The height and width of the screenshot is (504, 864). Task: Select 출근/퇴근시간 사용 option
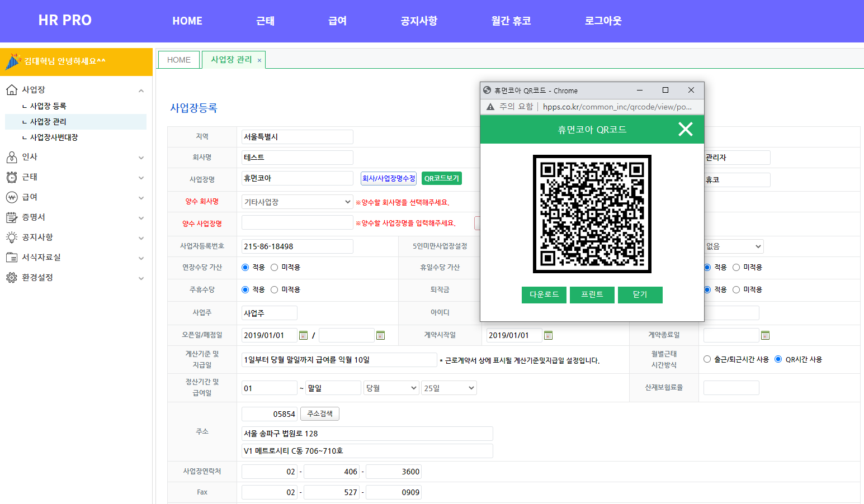pos(707,359)
